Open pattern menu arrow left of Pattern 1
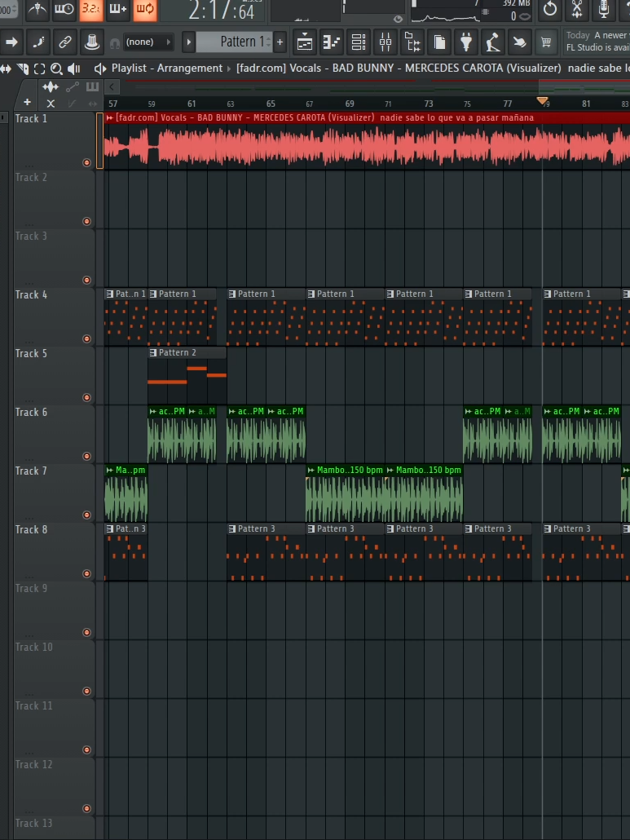Viewport: 630px width, 840px height. (188, 42)
